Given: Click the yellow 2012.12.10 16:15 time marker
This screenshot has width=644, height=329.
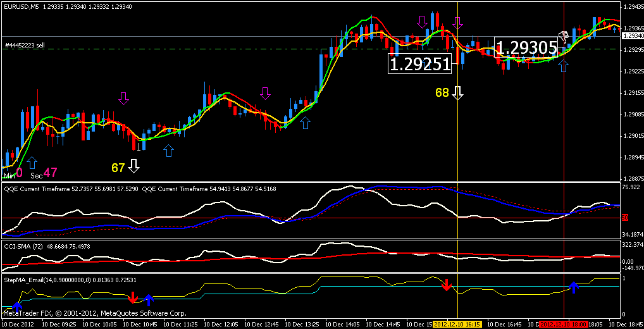Looking at the screenshot, I should (458, 325).
